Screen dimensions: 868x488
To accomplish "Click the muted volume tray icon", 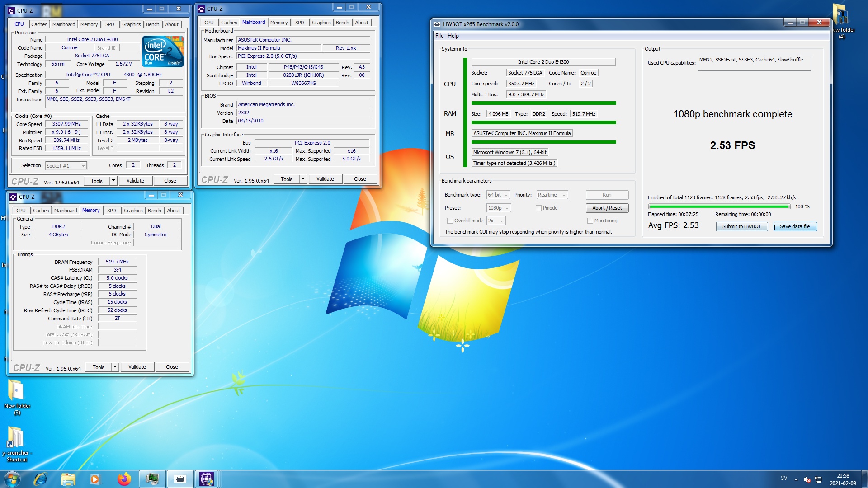I will point(807,479).
